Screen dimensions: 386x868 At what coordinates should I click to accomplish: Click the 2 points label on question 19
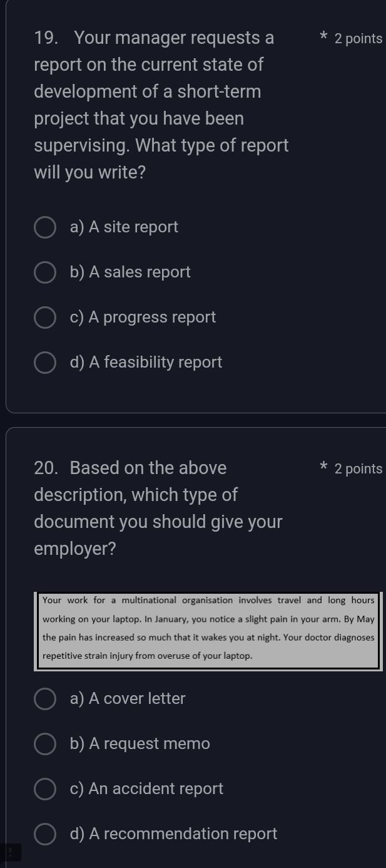coord(358,38)
